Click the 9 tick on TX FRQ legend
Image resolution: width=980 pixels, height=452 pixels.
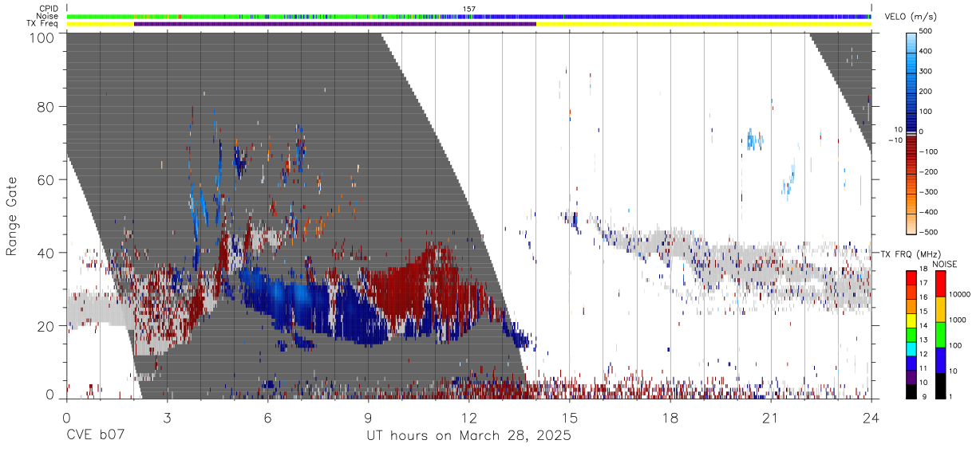click(924, 398)
